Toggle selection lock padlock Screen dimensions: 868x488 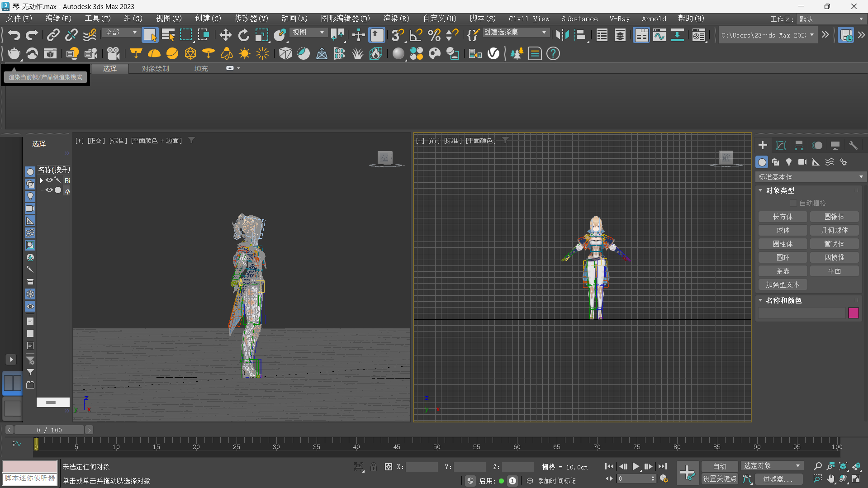pos(374,467)
